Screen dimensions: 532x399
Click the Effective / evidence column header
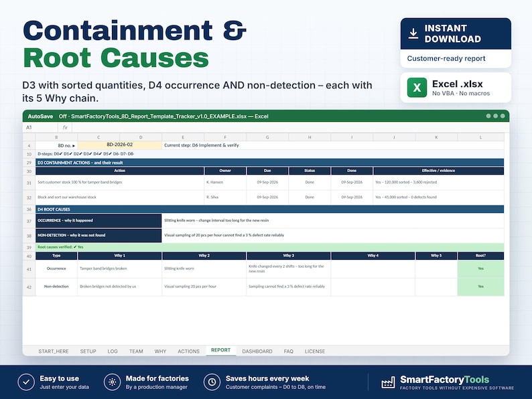(x=438, y=171)
